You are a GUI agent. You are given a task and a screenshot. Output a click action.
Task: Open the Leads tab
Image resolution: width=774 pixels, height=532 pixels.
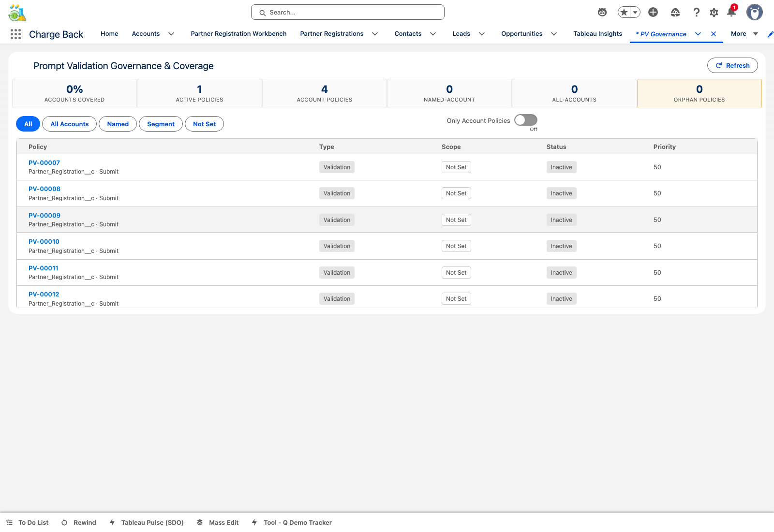[461, 34]
